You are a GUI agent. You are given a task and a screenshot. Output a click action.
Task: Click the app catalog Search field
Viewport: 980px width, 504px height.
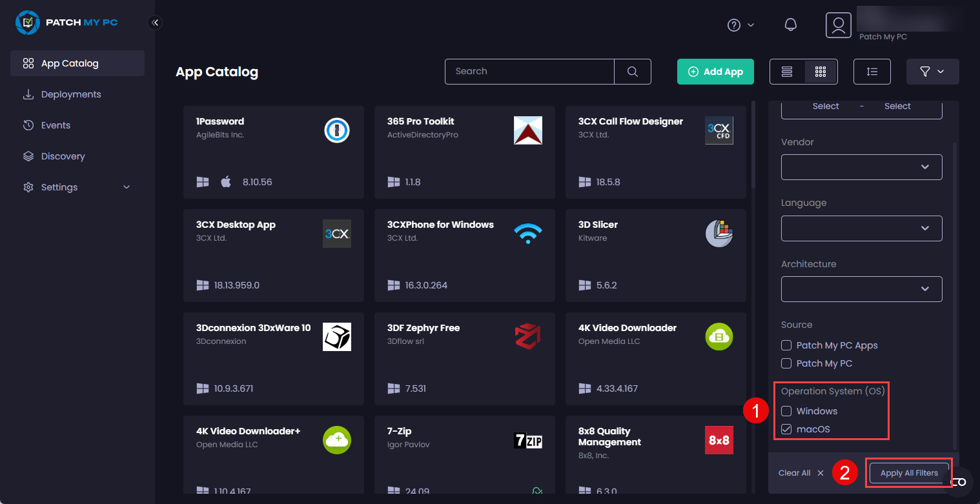(529, 72)
